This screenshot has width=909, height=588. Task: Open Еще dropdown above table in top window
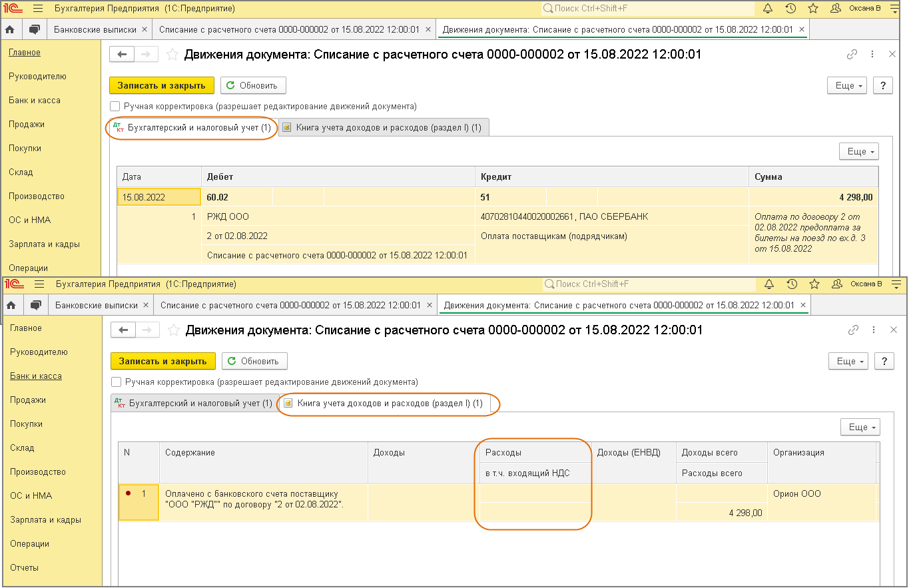(x=858, y=152)
